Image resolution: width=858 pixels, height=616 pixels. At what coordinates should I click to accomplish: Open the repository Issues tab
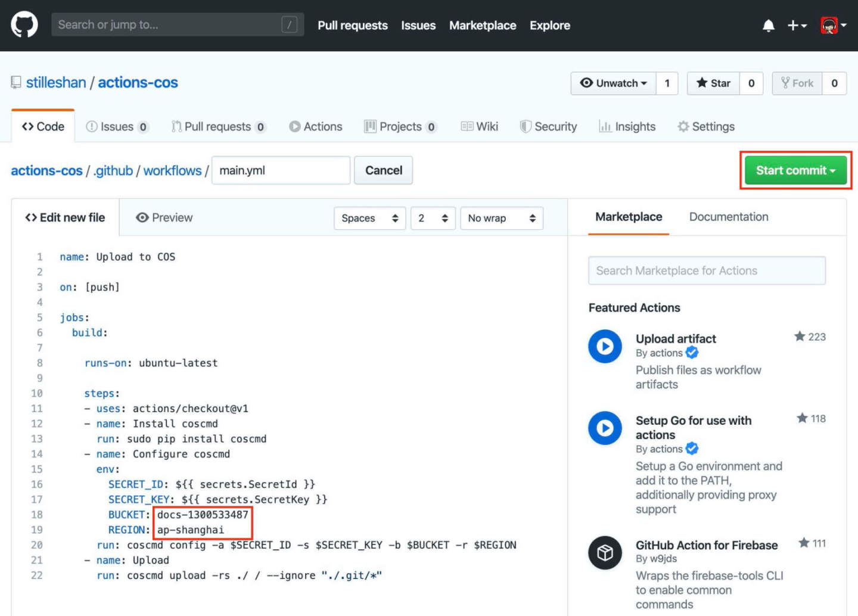[x=117, y=126]
